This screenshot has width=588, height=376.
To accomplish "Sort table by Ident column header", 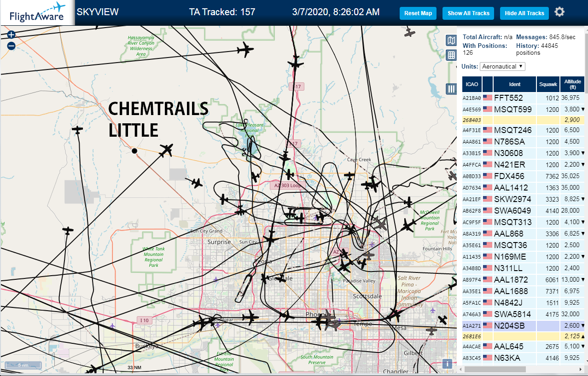I will tap(515, 84).
